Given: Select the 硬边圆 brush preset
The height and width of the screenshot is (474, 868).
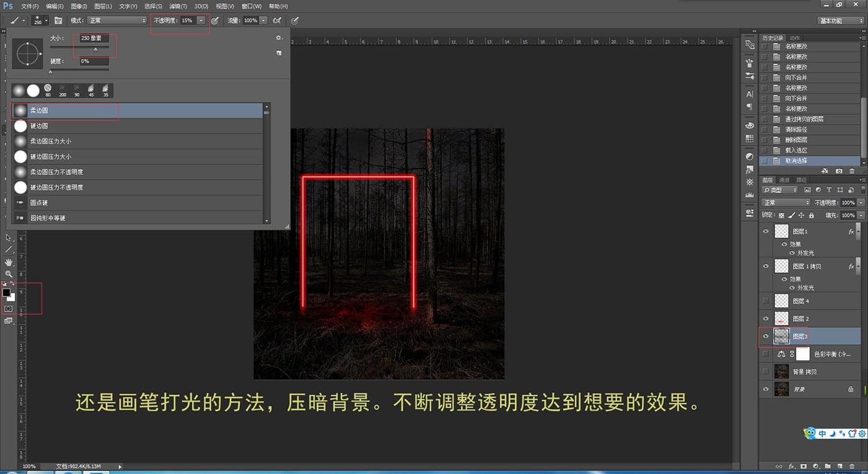Looking at the screenshot, I should click(x=137, y=126).
